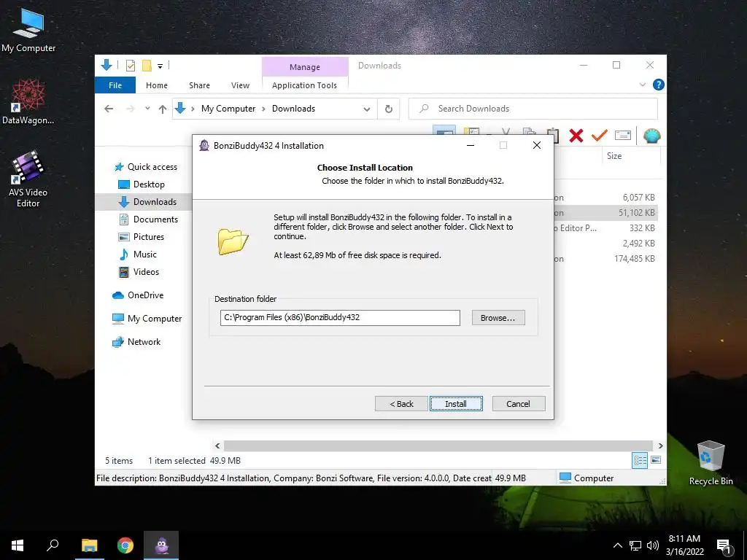Image resolution: width=747 pixels, height=560 pixels.
Task: Click the 2,492 KB size cell
Action: click(x=638, y=244)
